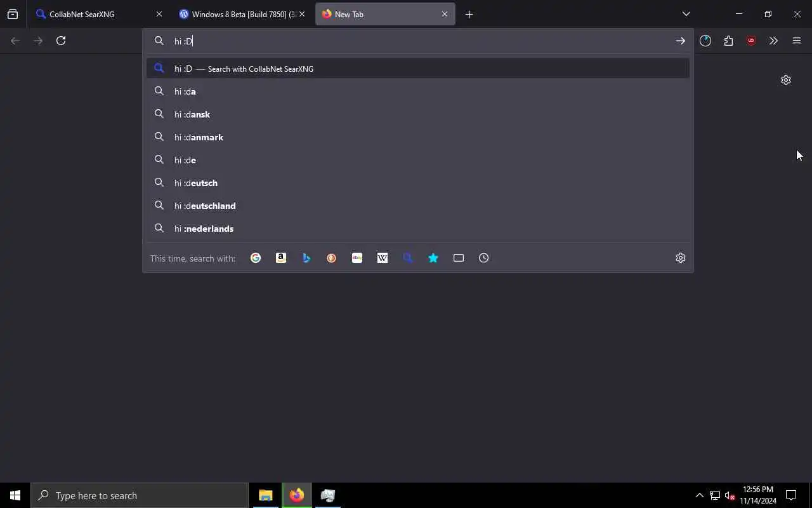Choose suggestion 'hi :dansk'
This screenshot has height=508, width=812.
click(x=418, y=114)
